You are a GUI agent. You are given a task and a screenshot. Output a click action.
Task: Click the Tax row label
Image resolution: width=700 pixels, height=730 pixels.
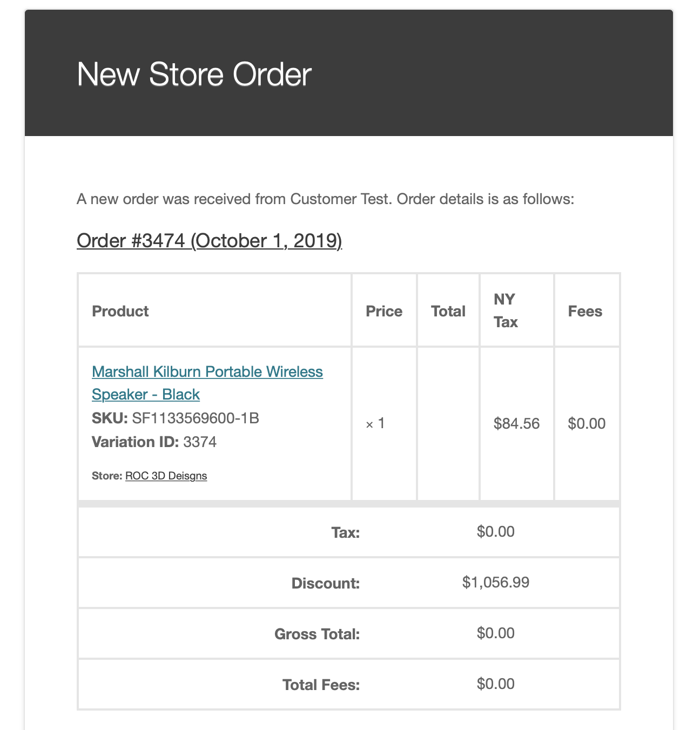[x=346, y=532]
